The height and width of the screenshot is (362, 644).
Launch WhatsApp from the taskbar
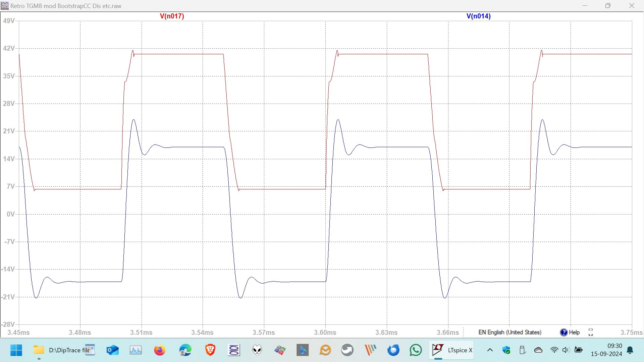(416, 350)
